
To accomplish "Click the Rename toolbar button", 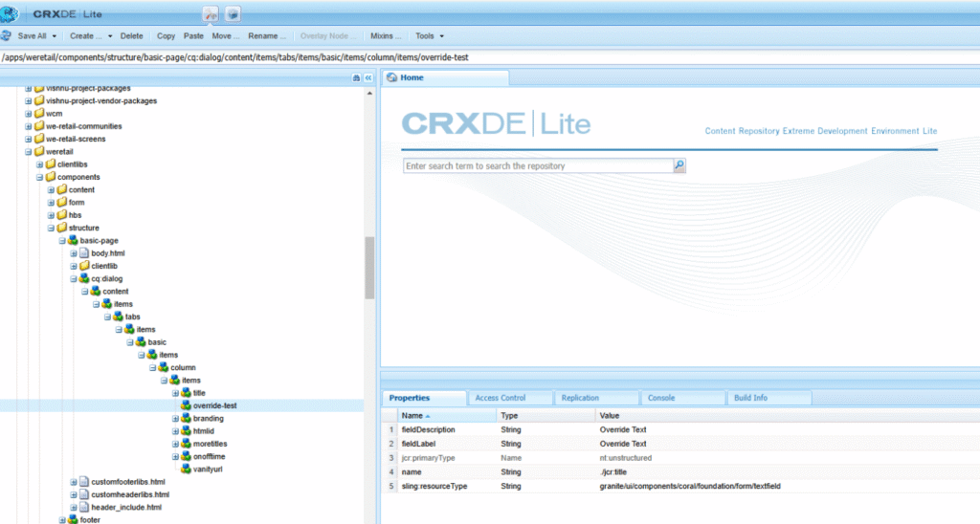I will tap(267, 36).
